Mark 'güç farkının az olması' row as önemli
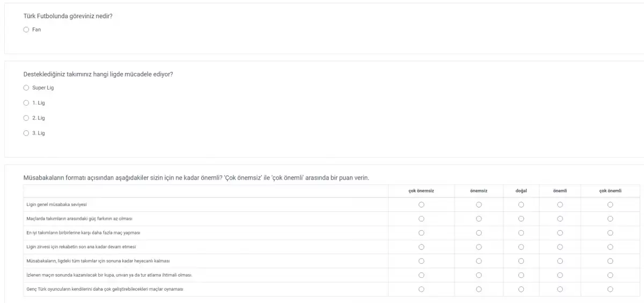Screen dimensions: 644x303 click(560, 218)
